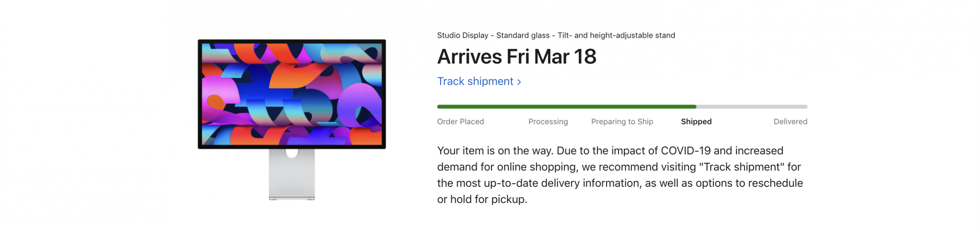
Task: Select the Processing status step
Action: (548, 122)
